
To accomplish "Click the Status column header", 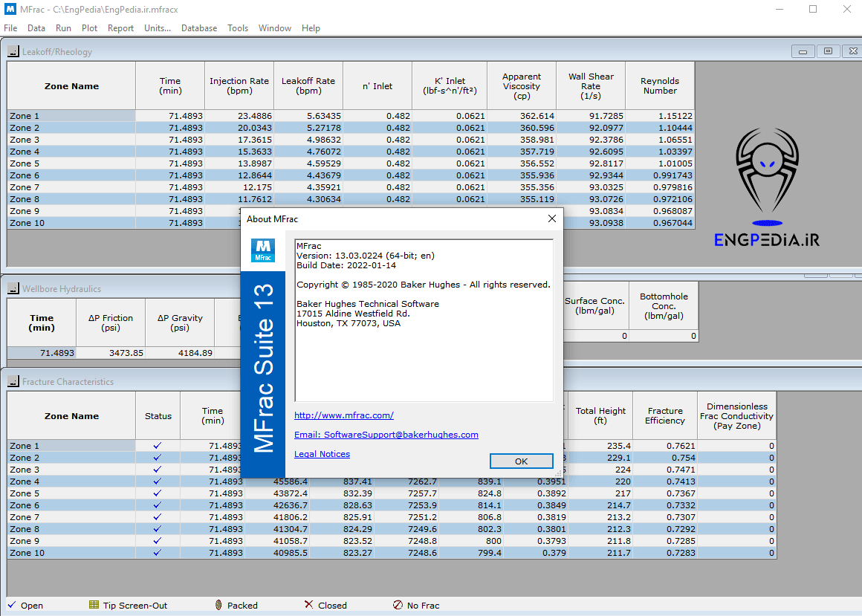I will (158, 415).
